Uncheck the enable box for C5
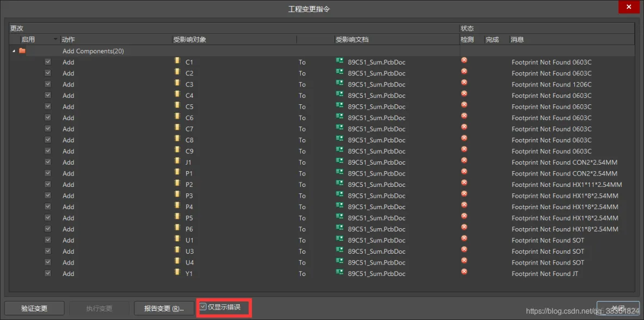The height and width of the screenshot is (320, 644). coord(48,106)
